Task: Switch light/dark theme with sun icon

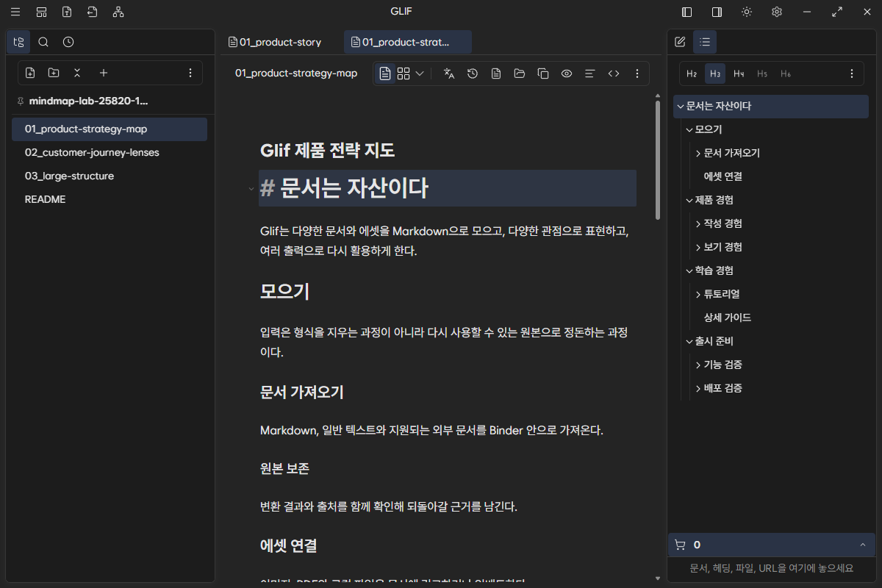Action: [747, 12]
